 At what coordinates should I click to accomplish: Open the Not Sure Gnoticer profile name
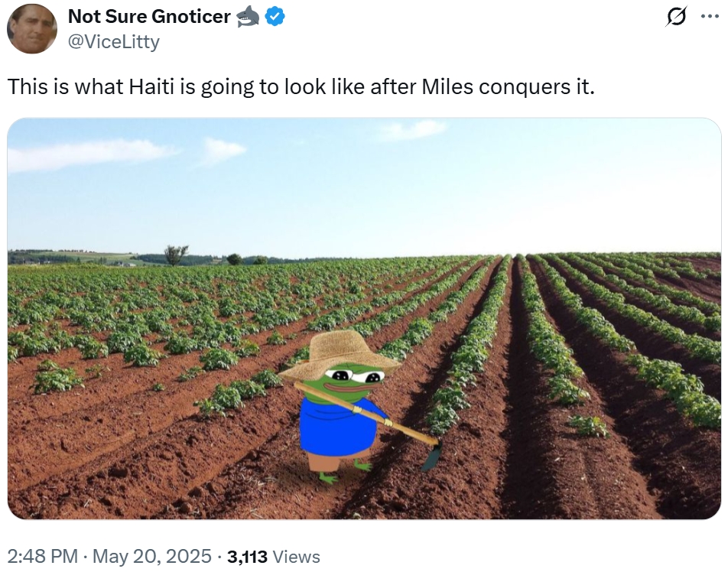point(149,16)
